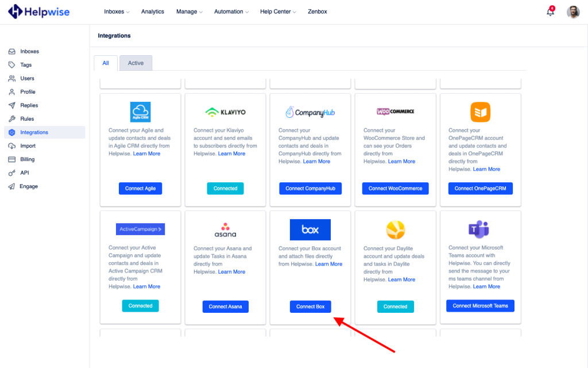Click the Replies paper plane icon

[12, 106]
